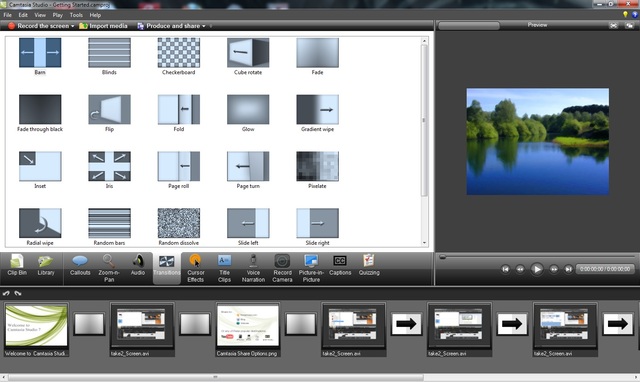Jump to next clip in preview
Image resolution: width=640 pixels, height=382 pixels.
pyautogui.click(x=568, y=269)
